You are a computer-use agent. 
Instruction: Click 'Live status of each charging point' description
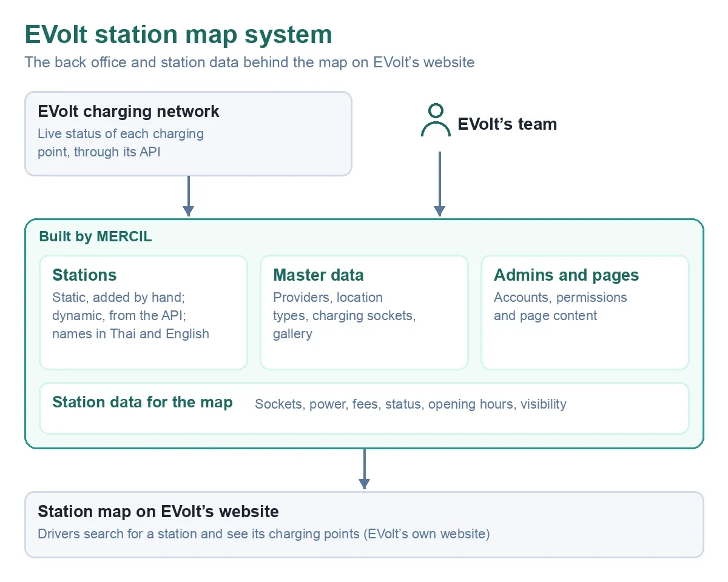click(x=121, y=143)
